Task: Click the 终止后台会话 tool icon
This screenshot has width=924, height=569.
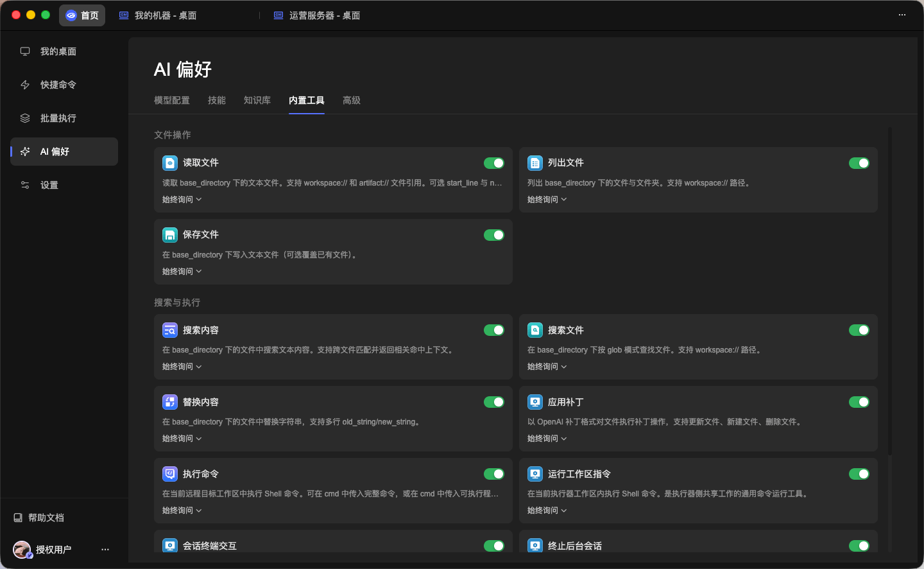Action: coord(535,545)
